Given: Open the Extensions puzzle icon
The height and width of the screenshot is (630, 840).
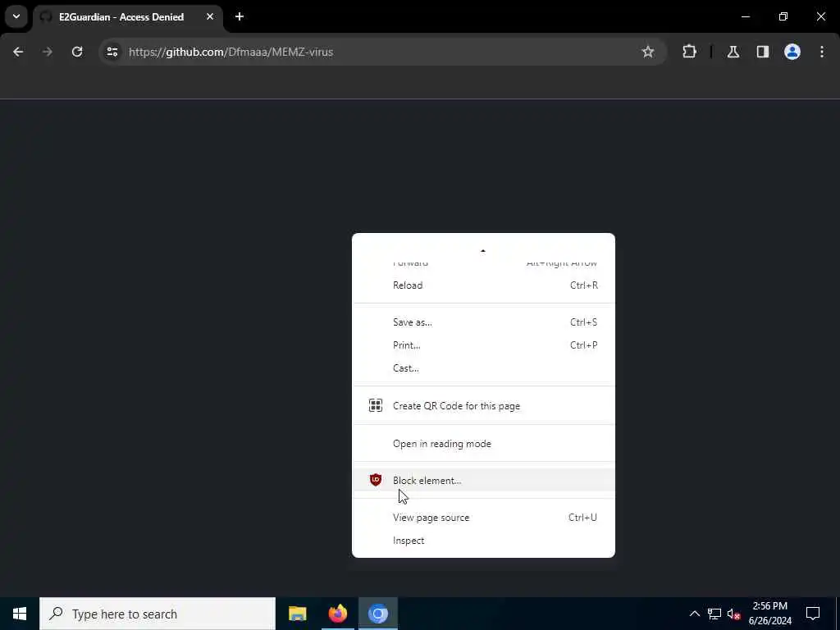Looking at the screenshot, I should (689, 52).
